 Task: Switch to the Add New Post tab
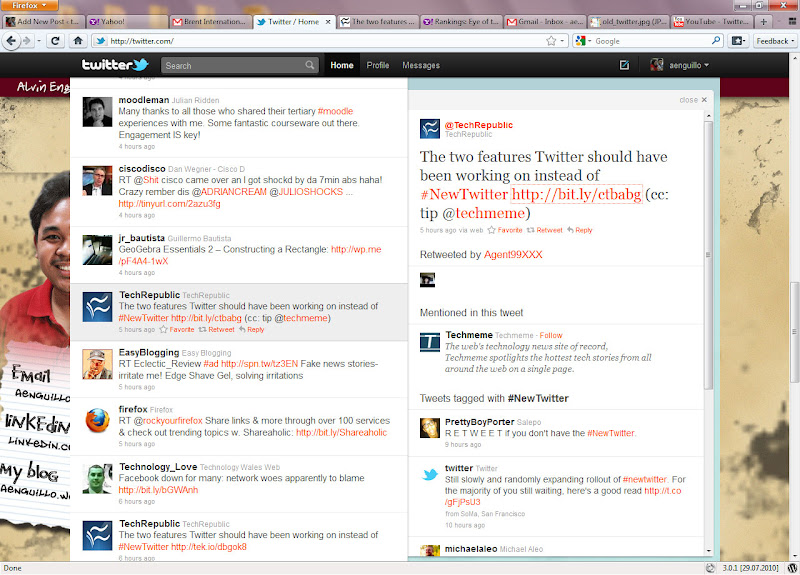[x=43, y=21]
